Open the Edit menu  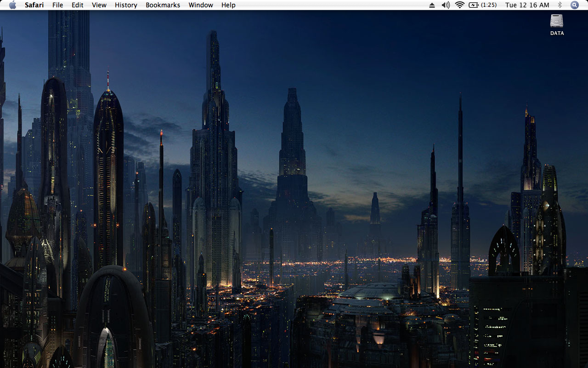pyautogui.click(x=78, y=5)
